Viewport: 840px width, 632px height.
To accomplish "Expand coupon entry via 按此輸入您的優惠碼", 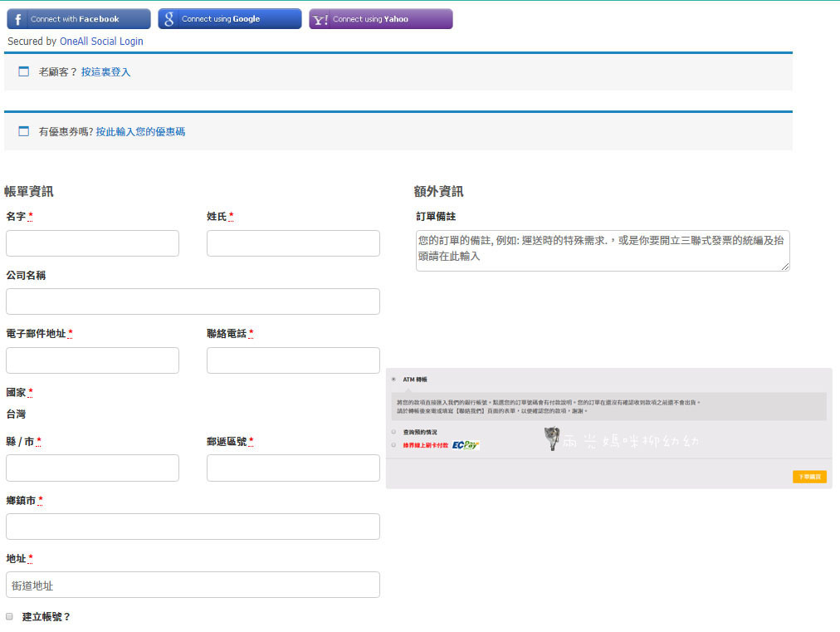I will pos(140,131).
